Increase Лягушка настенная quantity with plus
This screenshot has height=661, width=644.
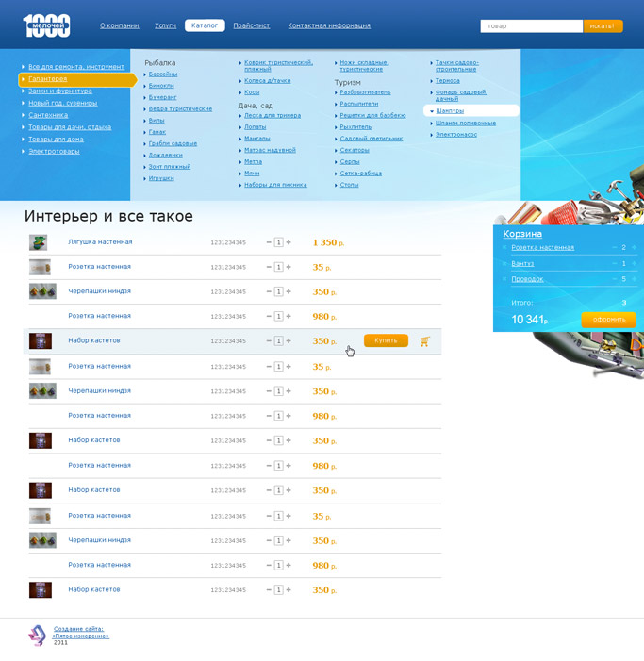289,242
